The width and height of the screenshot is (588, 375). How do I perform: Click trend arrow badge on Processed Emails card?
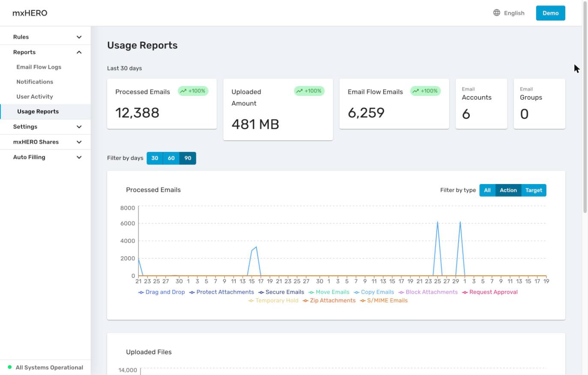click(193, 91)
